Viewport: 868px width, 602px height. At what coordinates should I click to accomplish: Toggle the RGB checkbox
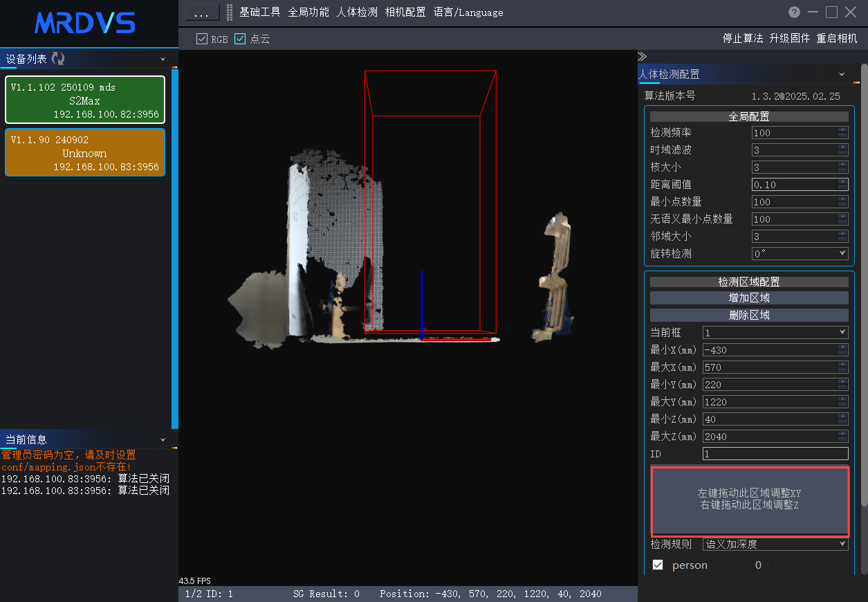(x=202, y=39)
